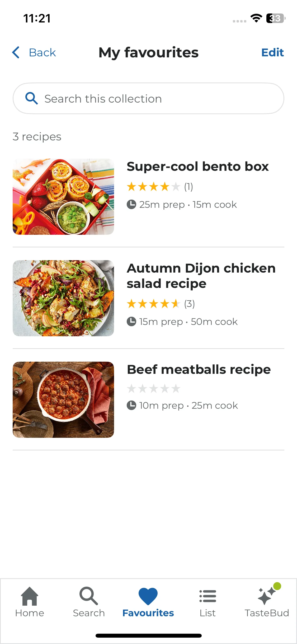
Task: Tap clock icon on bento box recipe
Action: [131, 204]
